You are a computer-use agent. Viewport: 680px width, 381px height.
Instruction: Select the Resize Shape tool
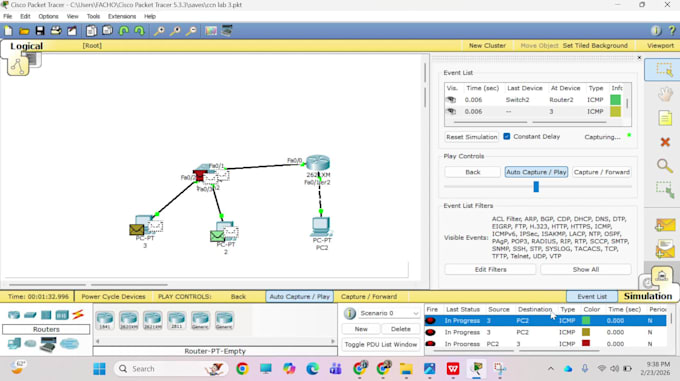[664, 189]
